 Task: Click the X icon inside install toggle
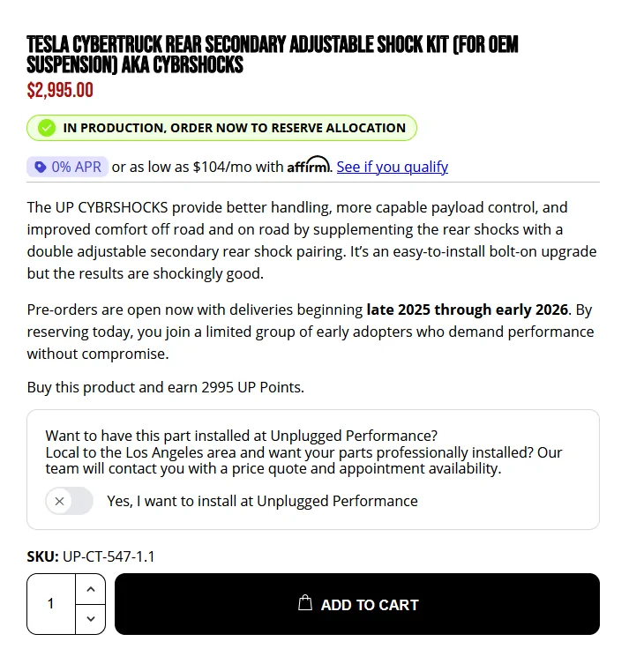tap(60, 502)
